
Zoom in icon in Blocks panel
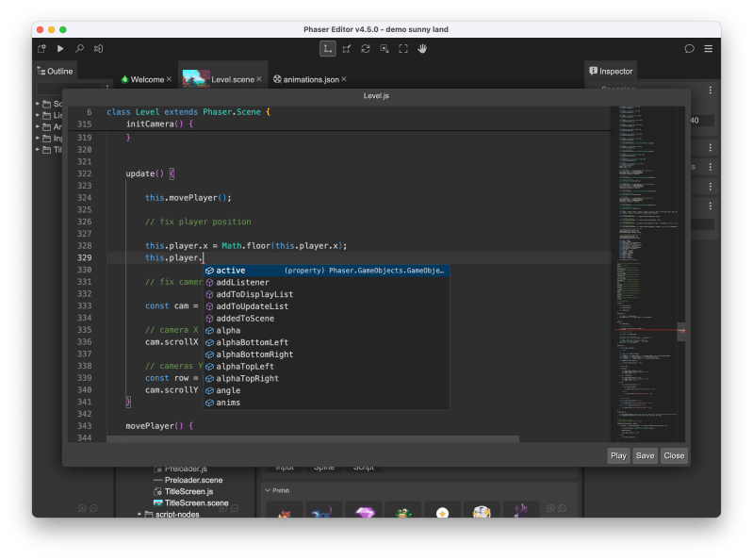click(x=550, y=508)
